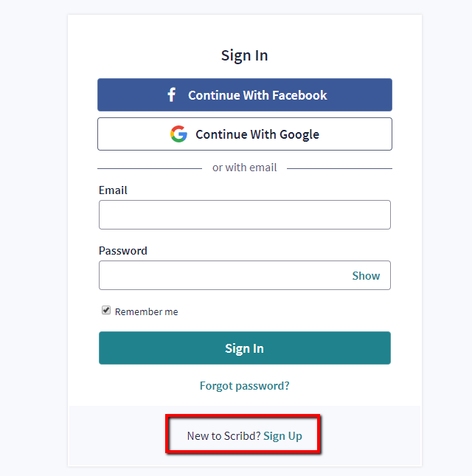Follow the Sign Up link
Viewport: 472px width, 476px height.
tap(282, 435)
